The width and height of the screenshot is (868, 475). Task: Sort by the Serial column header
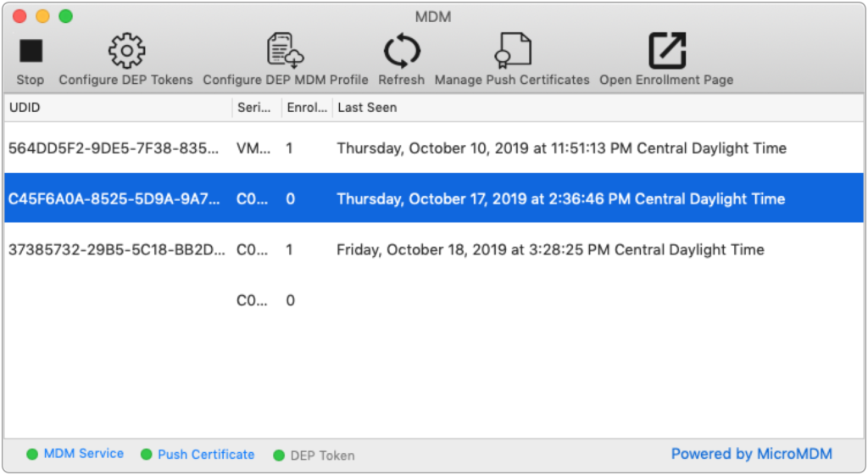[x=257, y=108]
